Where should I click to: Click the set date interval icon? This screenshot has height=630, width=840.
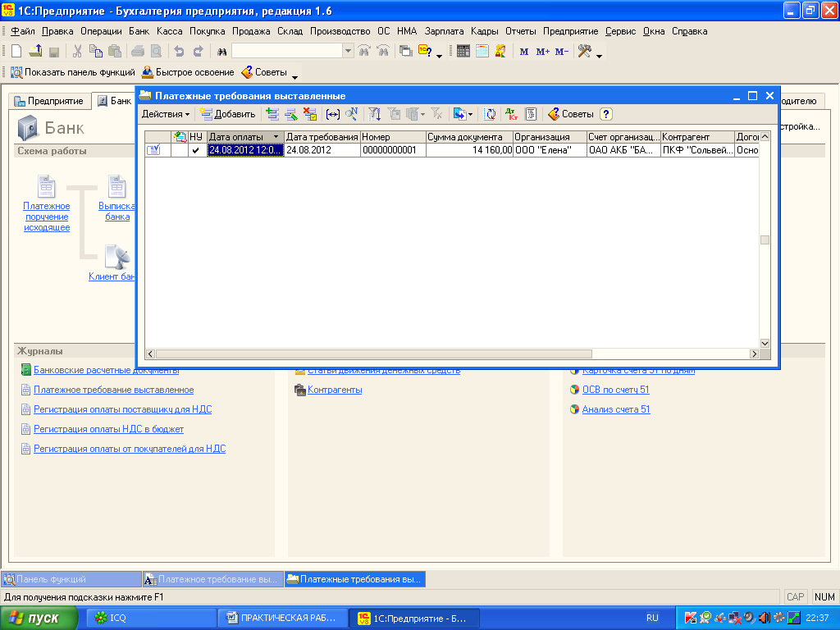pos(333,114)
